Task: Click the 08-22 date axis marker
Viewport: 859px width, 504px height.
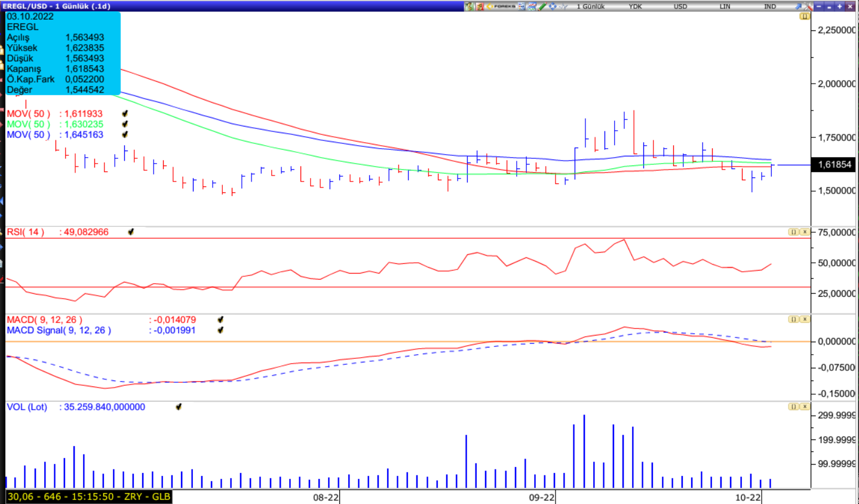Action: 326,497
